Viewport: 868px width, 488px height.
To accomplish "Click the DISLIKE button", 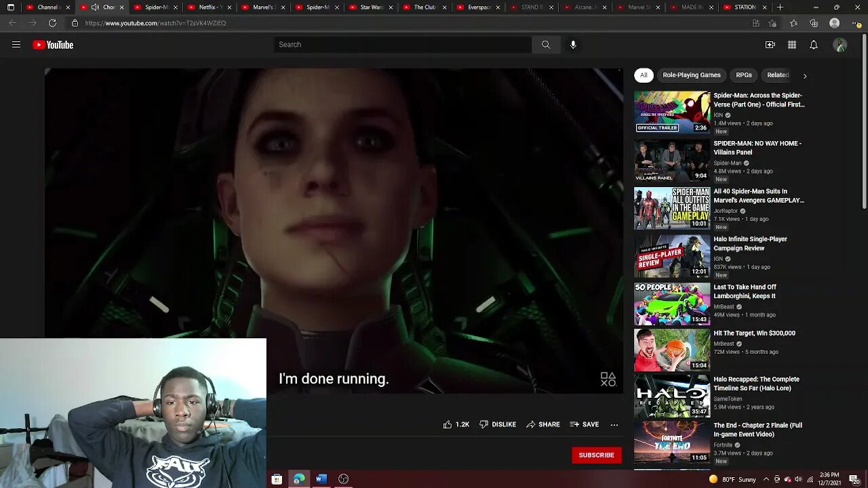I will tap(498, 424).
